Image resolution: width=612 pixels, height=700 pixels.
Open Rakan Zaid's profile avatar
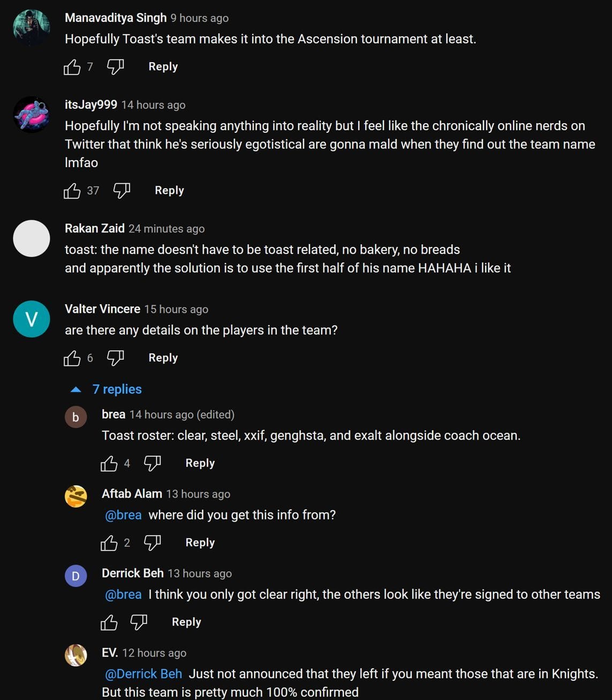point(32,238)
